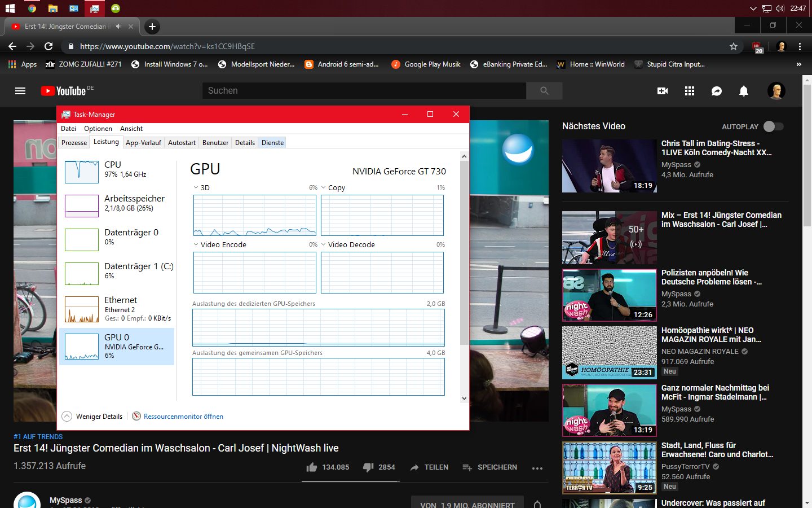The width and height of the screenshot is (812, 508).
Task: Open YouTube messages icon
Action: [x=717, y=91]
